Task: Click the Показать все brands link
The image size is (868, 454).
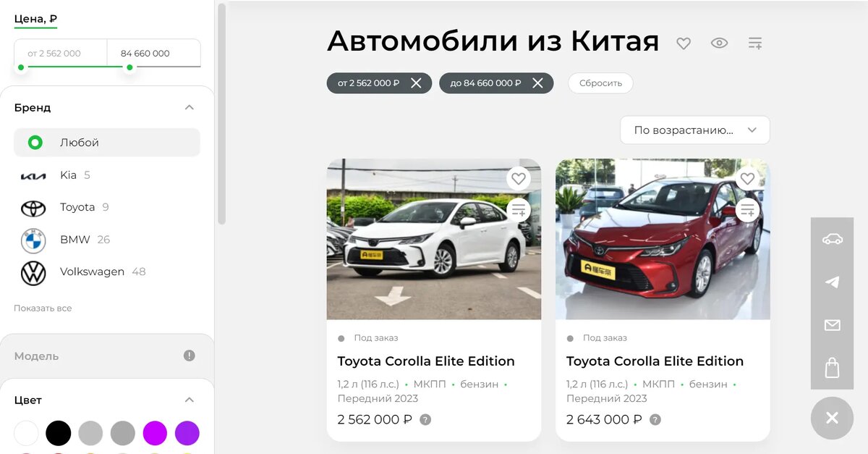Action: click(43, 308)
